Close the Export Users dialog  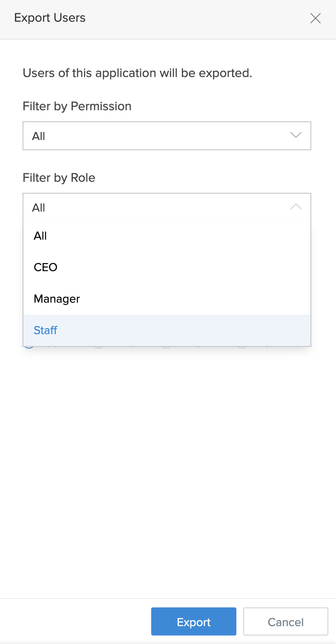tap(316, 18)
